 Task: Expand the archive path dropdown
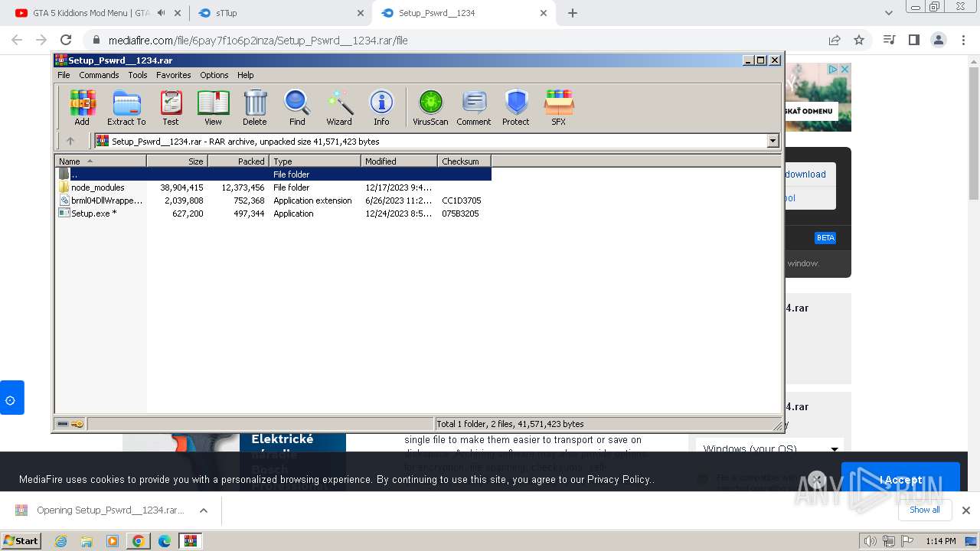(x=773, y=141)
